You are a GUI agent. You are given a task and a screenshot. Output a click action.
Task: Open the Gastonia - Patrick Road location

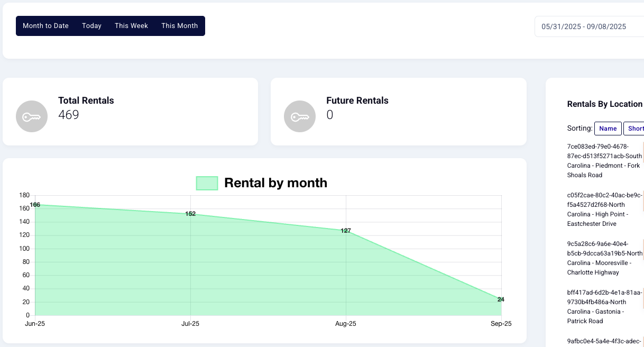[x=603, y=307]
